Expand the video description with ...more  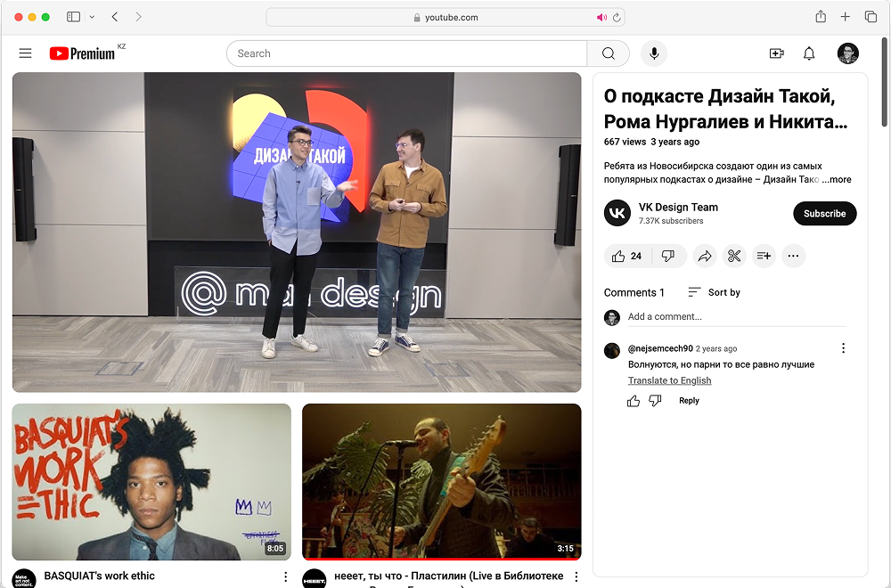coord(837,179)
